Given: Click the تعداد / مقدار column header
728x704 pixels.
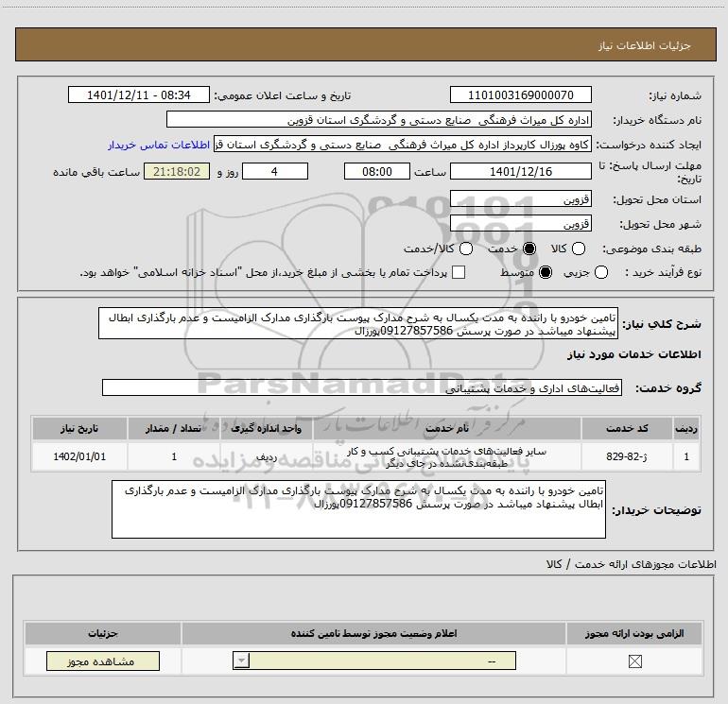Looking at the screenshot, I should pos(174,428).
